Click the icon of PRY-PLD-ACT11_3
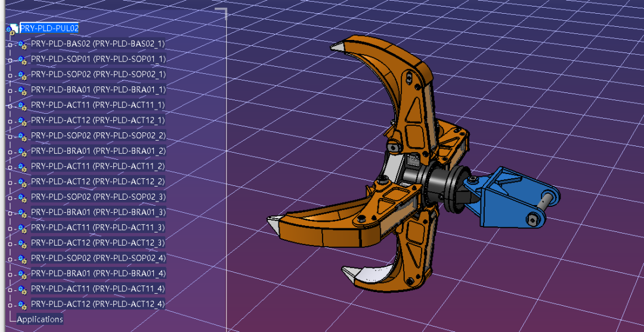Screen dimensions: 644x332 [x=22, y=228]
